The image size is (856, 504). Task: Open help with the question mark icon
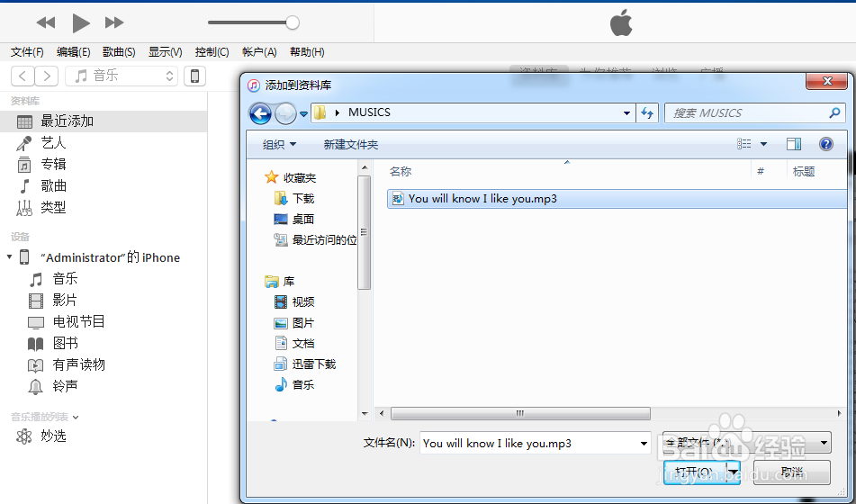point(826,144)
